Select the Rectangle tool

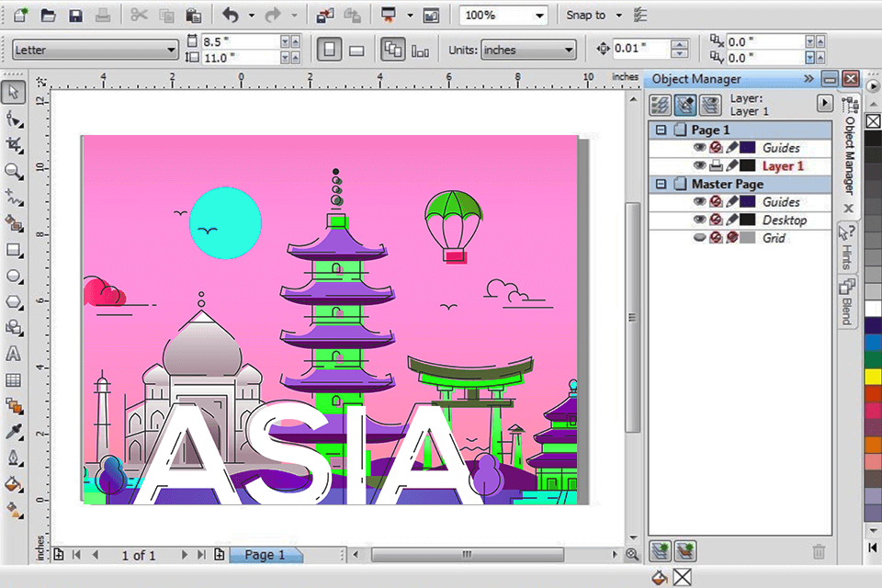pyautogui.click(x=13, y=249)
